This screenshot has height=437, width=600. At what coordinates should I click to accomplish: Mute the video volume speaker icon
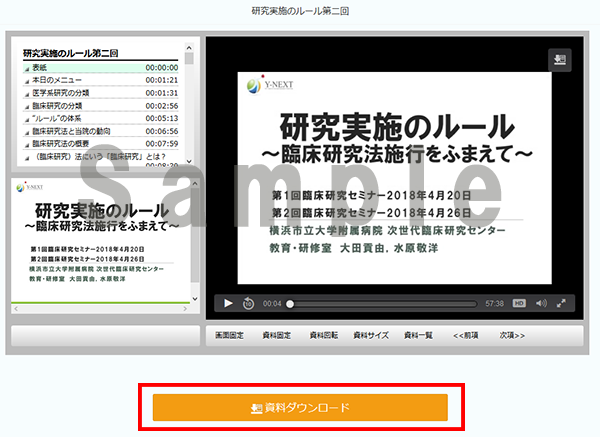click(x=541, y=303)
